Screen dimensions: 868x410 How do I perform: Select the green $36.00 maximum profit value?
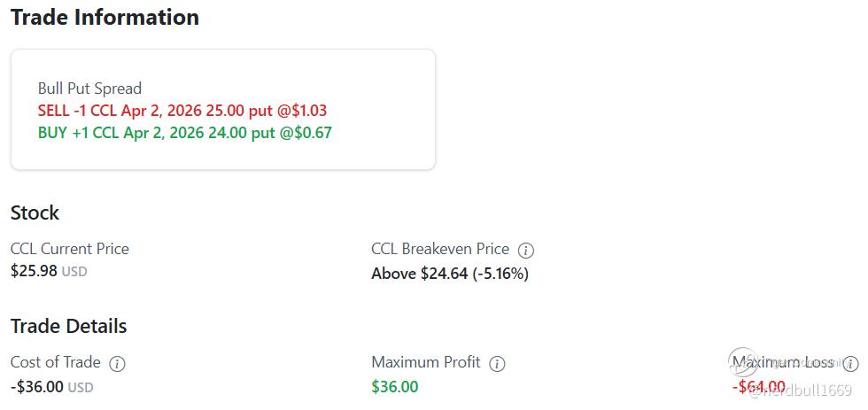pos(395,387)
